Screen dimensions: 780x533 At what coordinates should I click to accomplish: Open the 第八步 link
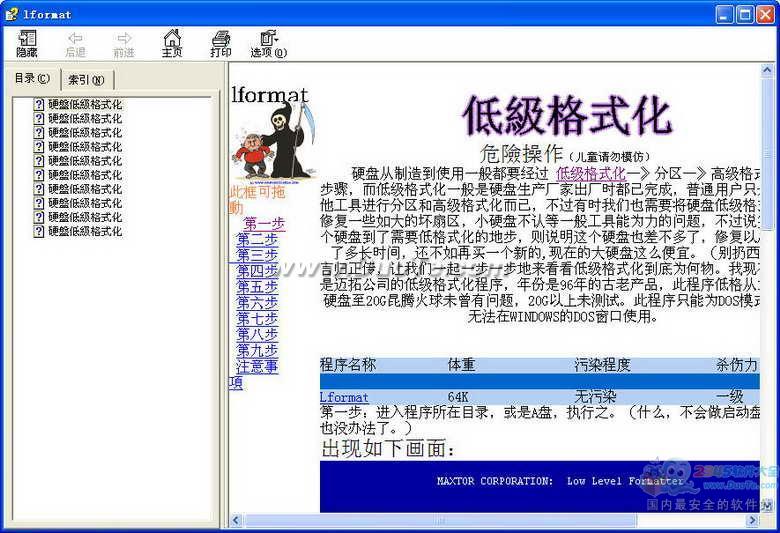tap(257, 335)
